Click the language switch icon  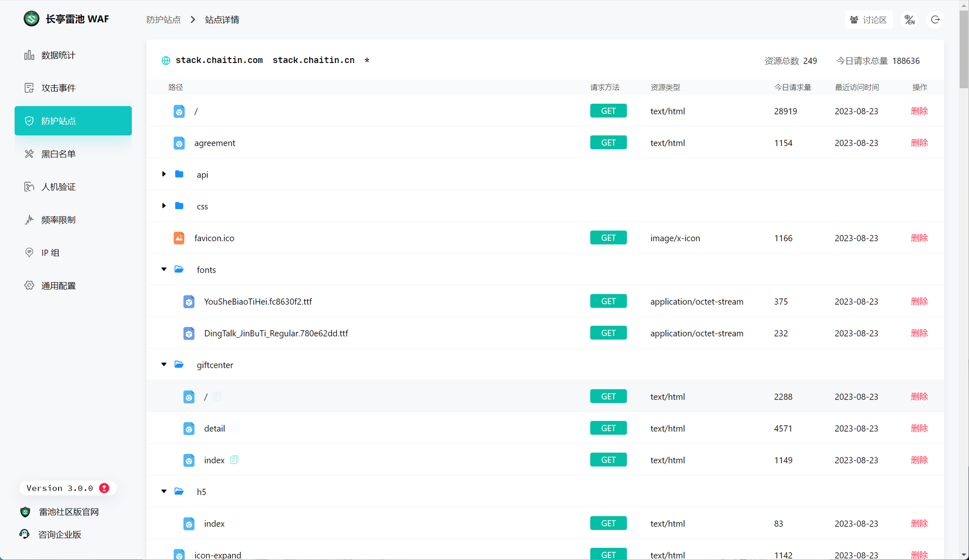pyautogui.click(x=909, y=20)
